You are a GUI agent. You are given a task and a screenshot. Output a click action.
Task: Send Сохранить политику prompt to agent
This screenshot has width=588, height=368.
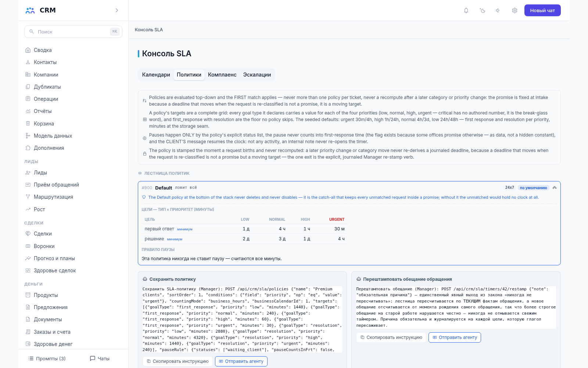coord(241,361)
